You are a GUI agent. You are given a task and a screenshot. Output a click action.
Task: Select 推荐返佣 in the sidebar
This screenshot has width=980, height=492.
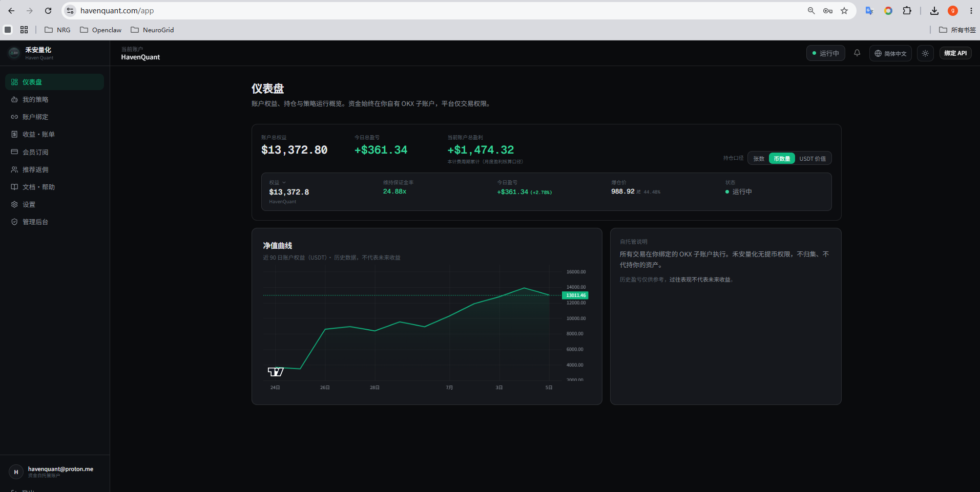click(x=54, y=169)
